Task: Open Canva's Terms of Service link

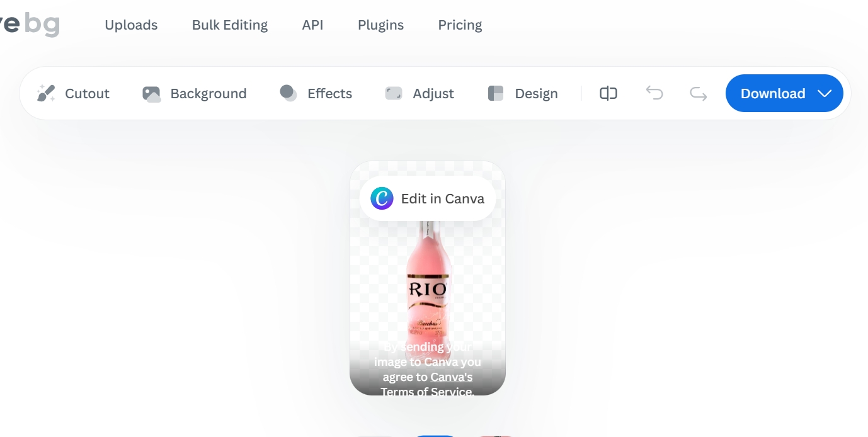Action: tap(451, 378)
